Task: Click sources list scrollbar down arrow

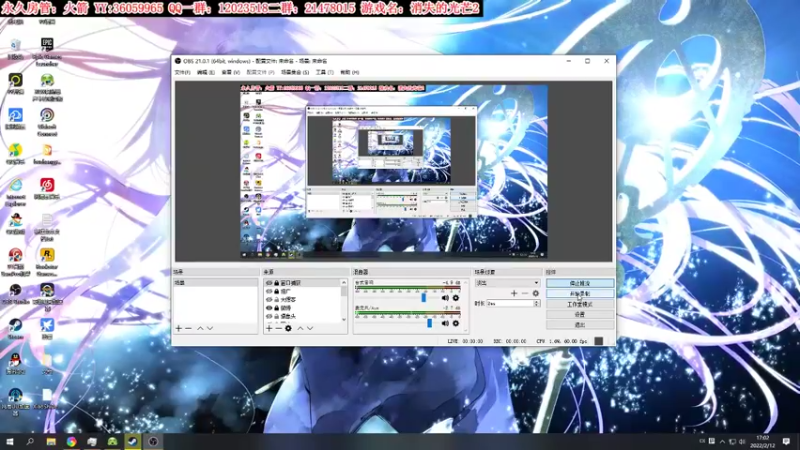Action: (x=344, y=319)
